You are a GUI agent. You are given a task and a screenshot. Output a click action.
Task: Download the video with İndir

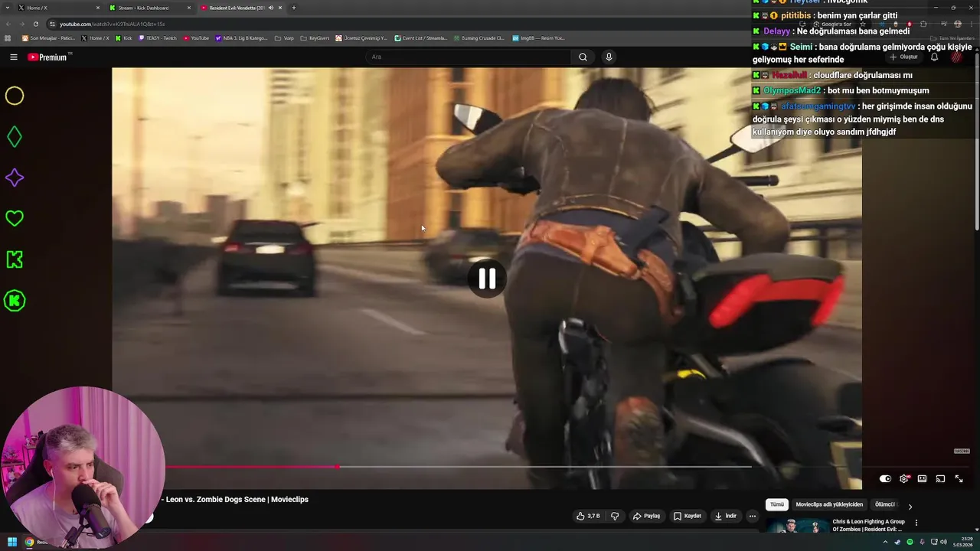point(725,516)
